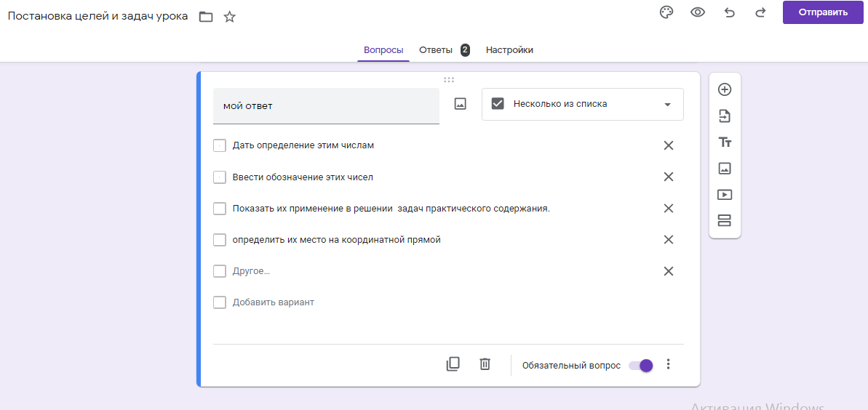Grab the question drag handle dots
The height and width of the screenshot is (410, 868).
click(449, 80)
